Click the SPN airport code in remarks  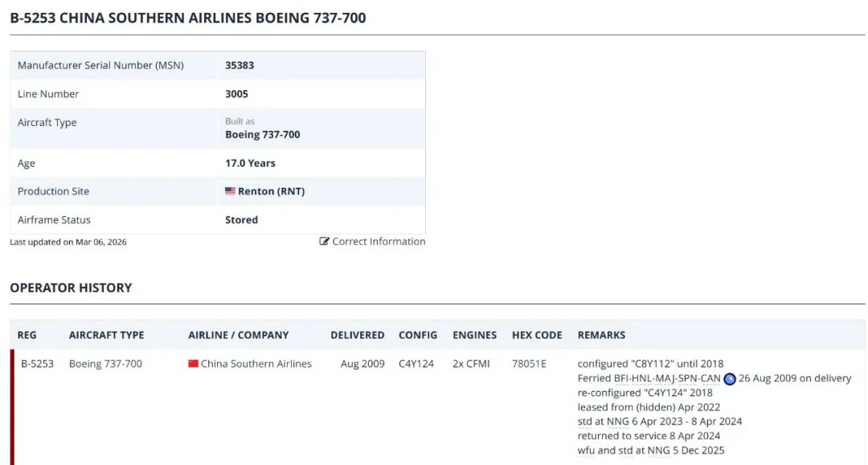click(687, 378)
